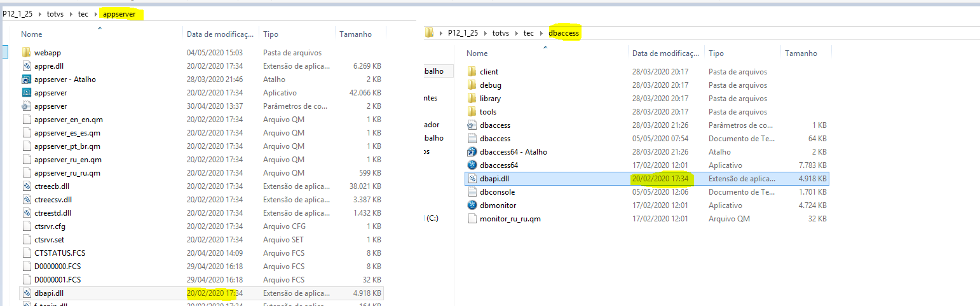Click 'Arquivo CFG' type cell

coord(283,226)
